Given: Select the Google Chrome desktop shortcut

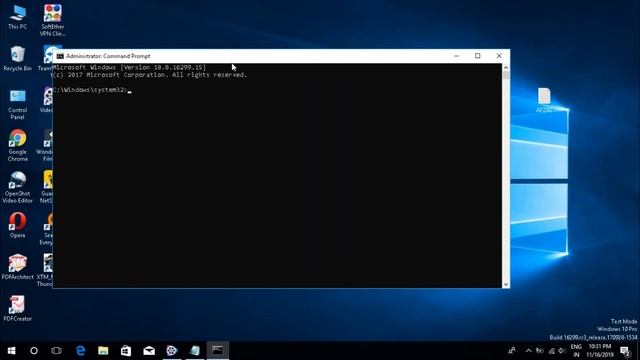Looking at the screenshot, I should coord(18,146).
